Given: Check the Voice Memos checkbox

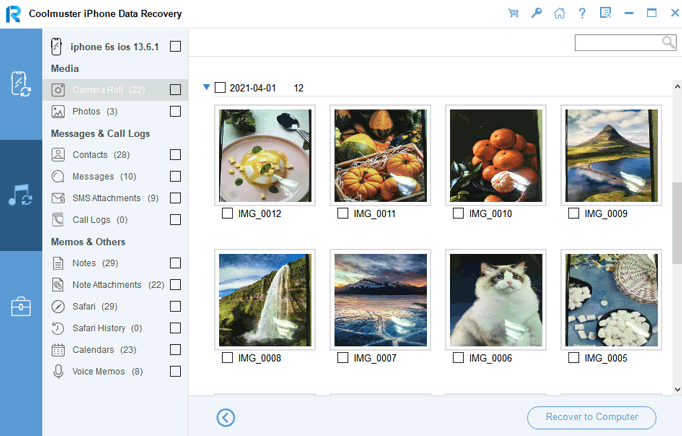Looking at the screenshot, I should 175,371.
